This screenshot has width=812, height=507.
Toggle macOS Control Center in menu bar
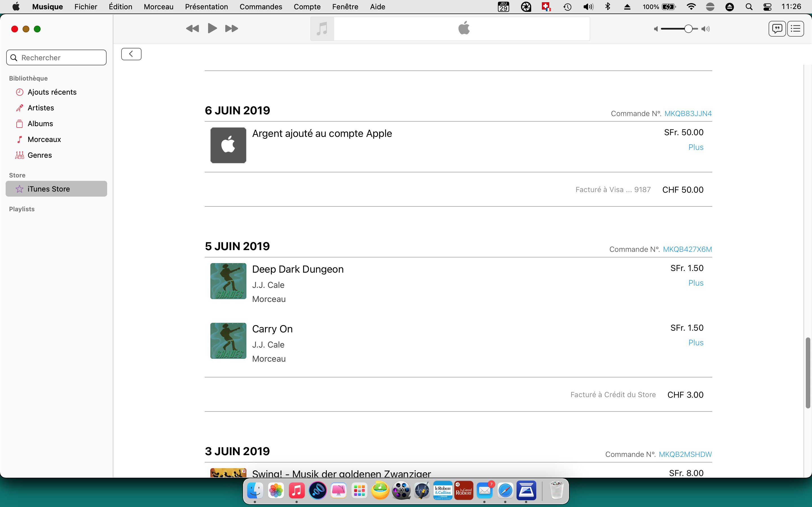(767, 7)
